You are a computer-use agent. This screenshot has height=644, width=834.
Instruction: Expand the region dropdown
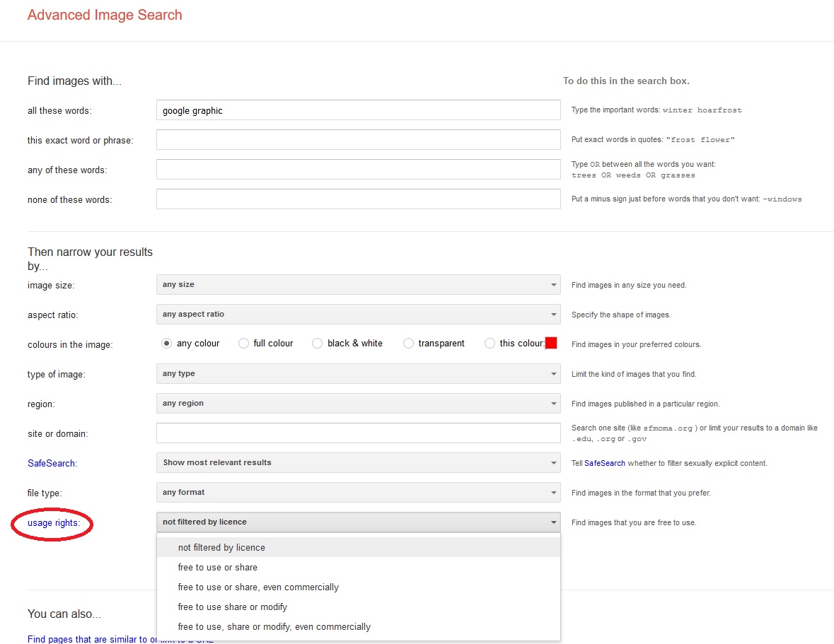[x=358, y=404]
